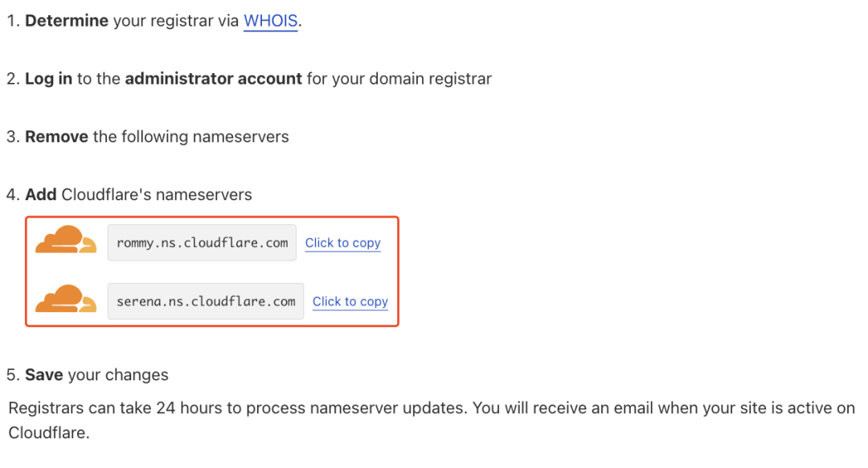Click the text "your registrar via"
The height and width of the screenshot is (468, 868).
(x=176, y=21)
